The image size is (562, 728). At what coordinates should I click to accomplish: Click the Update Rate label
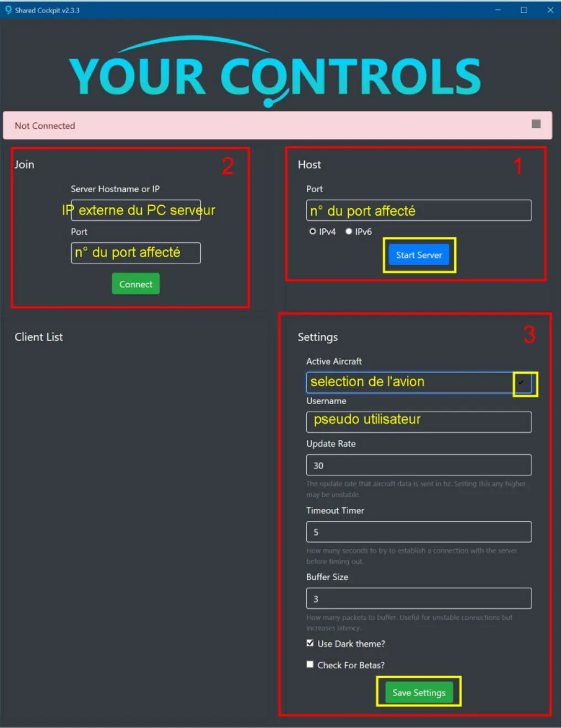(x=331, y=444)
